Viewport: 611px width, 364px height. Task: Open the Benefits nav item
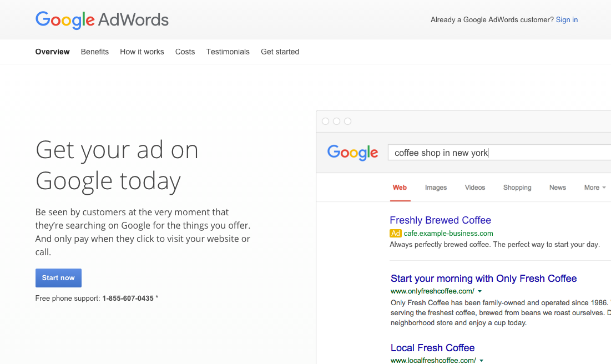tap(95, 52)
